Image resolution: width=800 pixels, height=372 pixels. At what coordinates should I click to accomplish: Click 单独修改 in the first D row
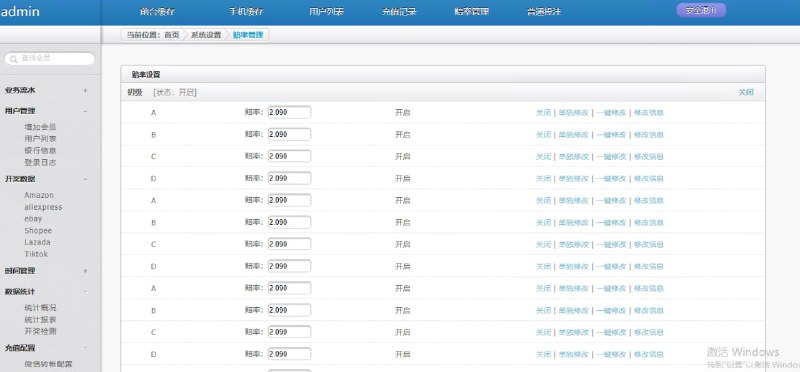tap(573, 179)
